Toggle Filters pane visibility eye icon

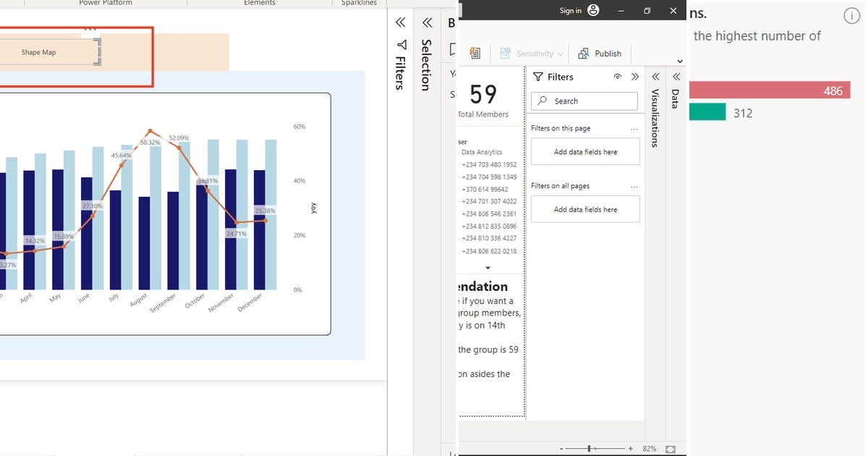click(x=618, y=77)
